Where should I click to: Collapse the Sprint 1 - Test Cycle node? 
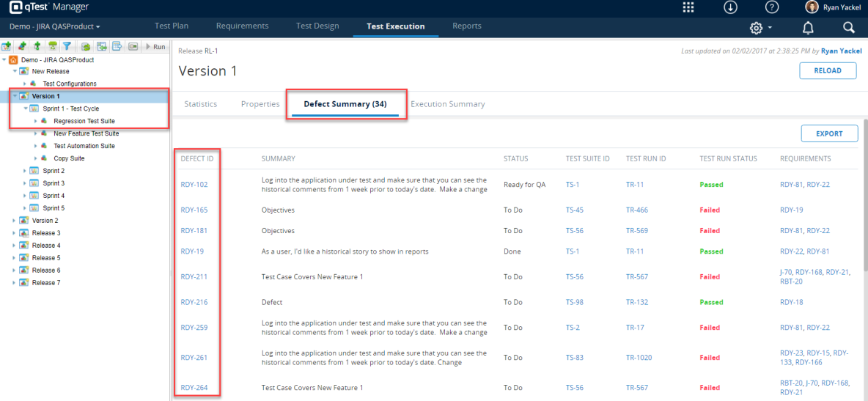pos(26,108)
